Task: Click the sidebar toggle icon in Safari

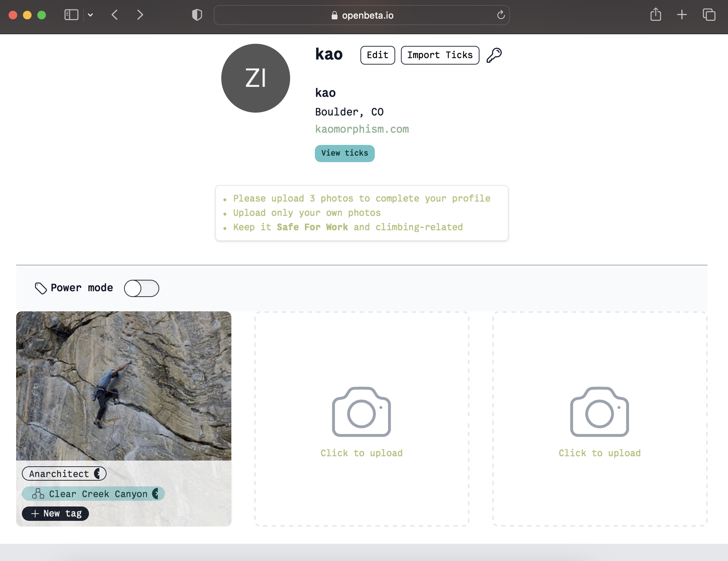Action: pos(71,15)
